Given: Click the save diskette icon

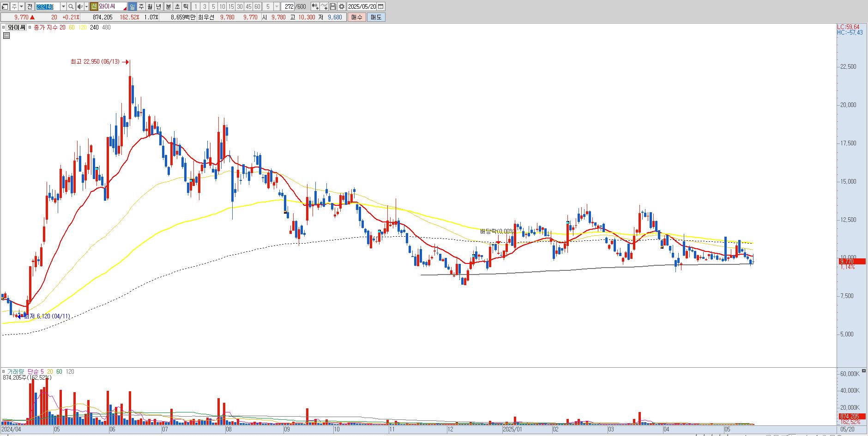Looking at the screenshot, I should 332,6.
